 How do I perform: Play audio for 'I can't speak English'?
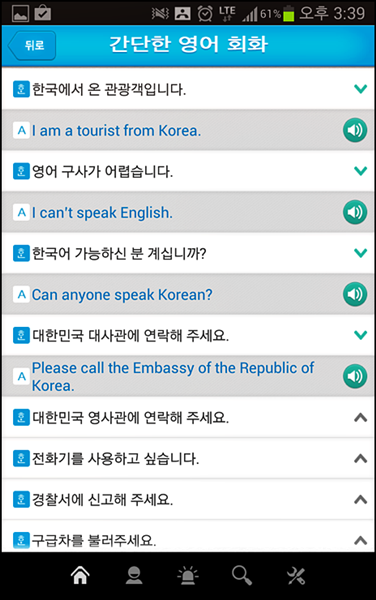point(355,212)
